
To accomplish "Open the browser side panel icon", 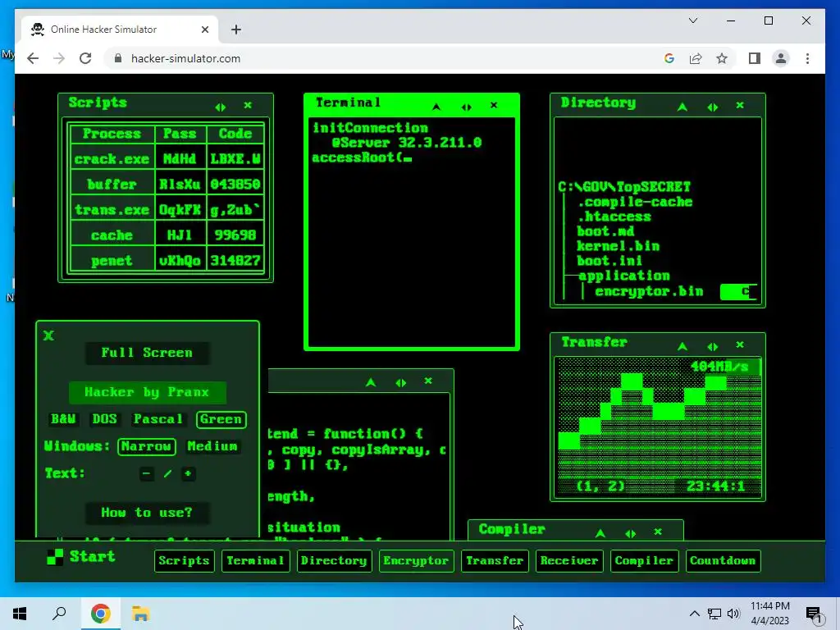I will pos(755,58).
